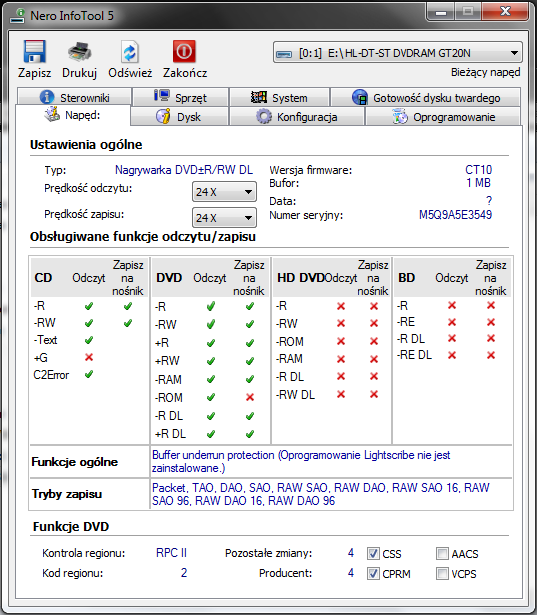537x615 pixels.
Task: Click the buffer value 1 MB
Action: tap(478, 183)
